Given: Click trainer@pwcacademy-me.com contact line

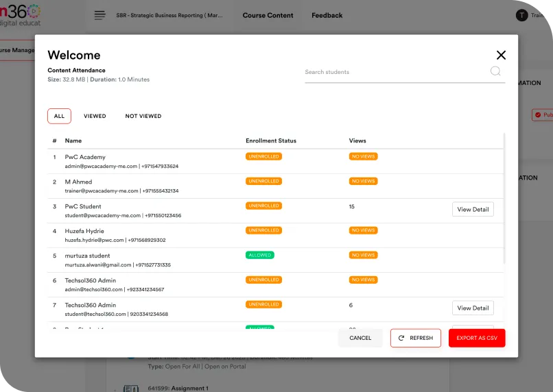Looking at the screenshot, I should (121, 191).
